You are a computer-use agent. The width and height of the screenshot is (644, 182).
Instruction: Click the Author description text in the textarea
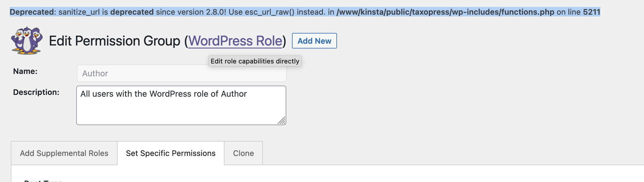tap(163, 94)
